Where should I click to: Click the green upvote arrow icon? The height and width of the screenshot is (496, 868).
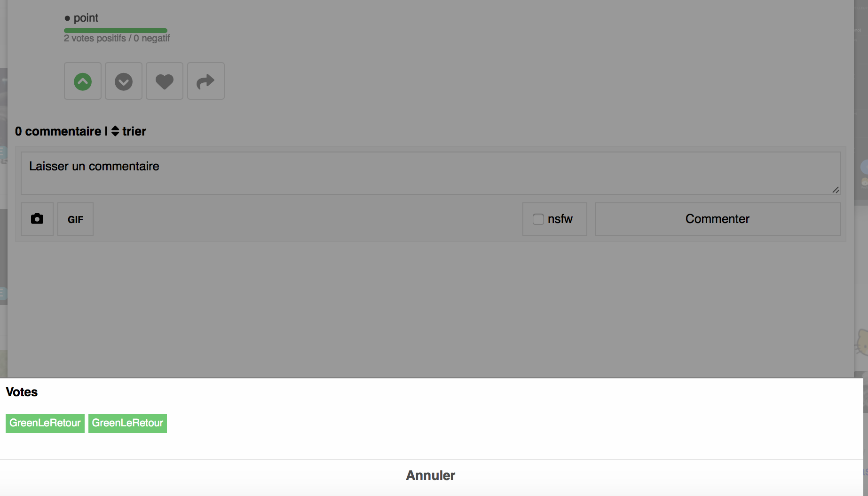click(83, 81)
